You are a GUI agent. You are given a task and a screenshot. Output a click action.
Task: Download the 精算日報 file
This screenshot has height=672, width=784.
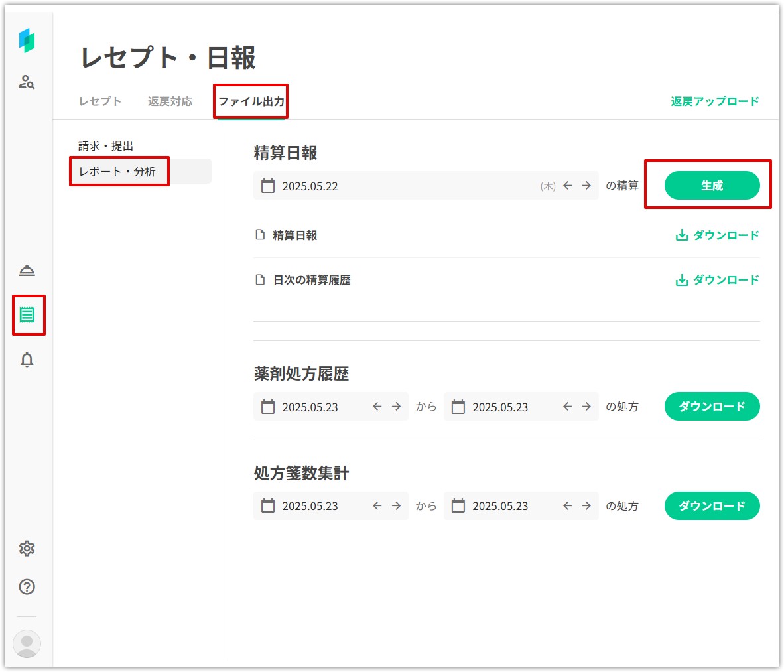click(717, 235)
